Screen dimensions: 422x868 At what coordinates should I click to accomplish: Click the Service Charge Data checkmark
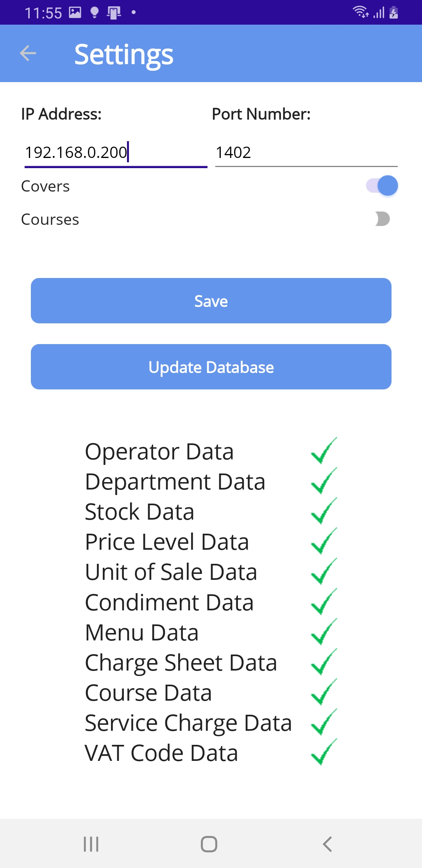[x=324, y=722]
